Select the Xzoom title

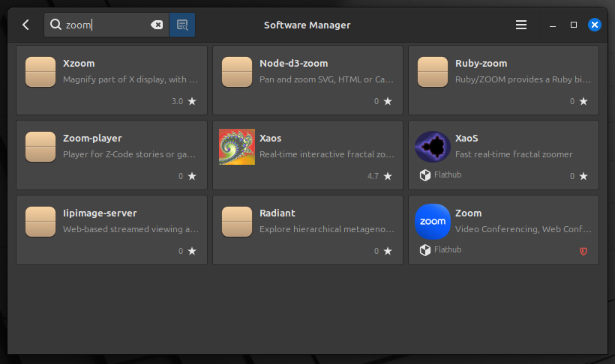[79, 64]
